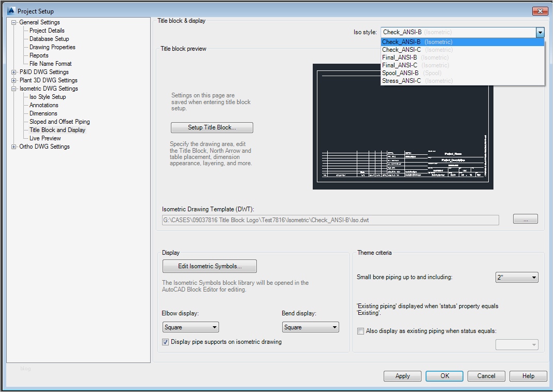
Task: Click the Isometric DWG Settings label
Action: point(49,89)
